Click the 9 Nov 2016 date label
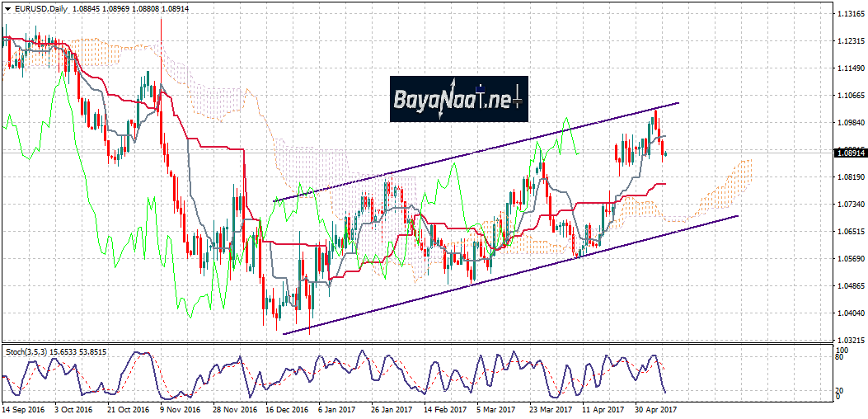 180,408
